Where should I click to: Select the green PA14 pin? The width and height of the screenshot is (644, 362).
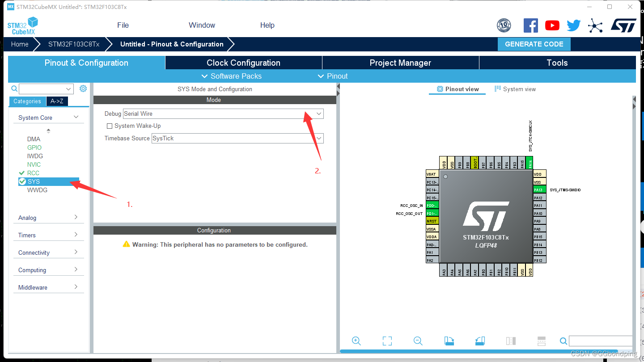pos(530,163)
